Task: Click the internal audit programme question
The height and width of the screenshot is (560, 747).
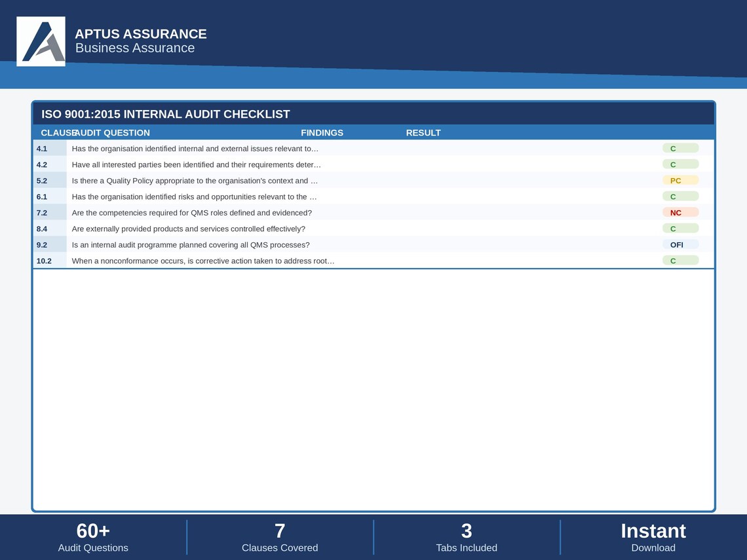Action: click(x=191, y=245)
